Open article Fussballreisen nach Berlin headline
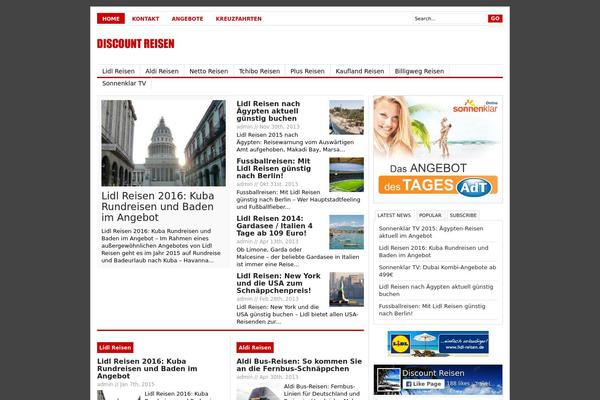 coord(274,168)
